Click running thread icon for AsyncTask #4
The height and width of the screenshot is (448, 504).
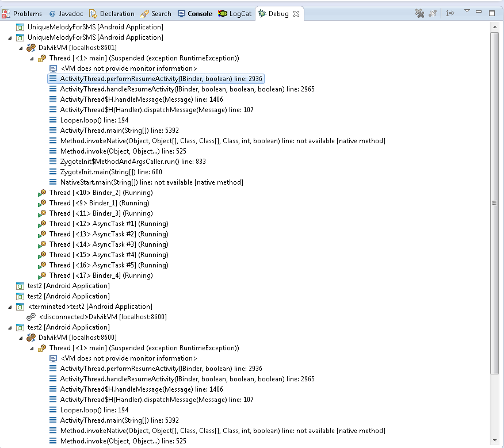[x=42, y=255]
